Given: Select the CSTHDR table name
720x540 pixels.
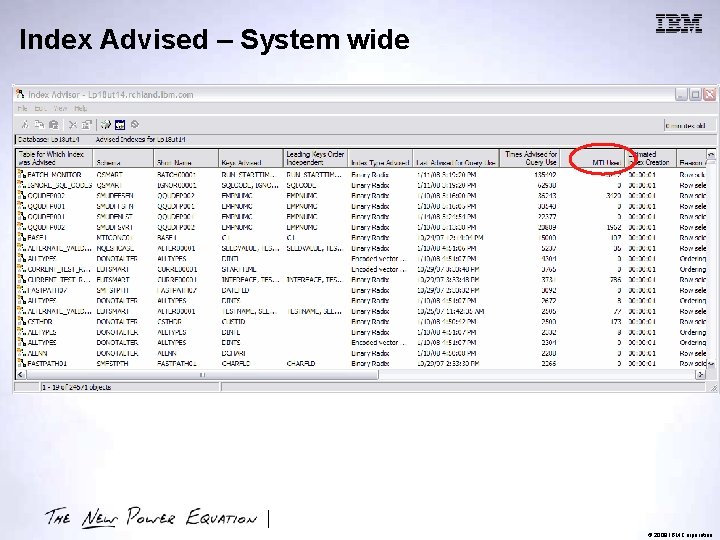Looking at the screenshot, I should pyautogui.click(x=41, y=321).
